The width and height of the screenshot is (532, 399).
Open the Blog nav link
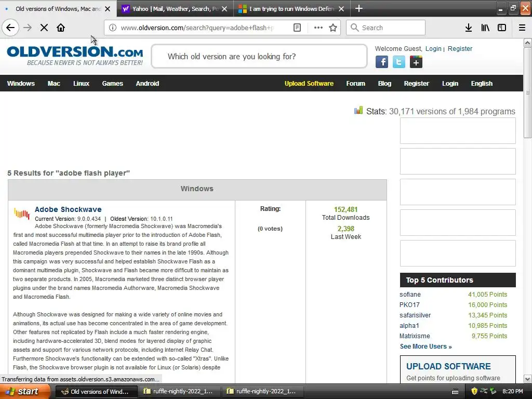[384, 84]
